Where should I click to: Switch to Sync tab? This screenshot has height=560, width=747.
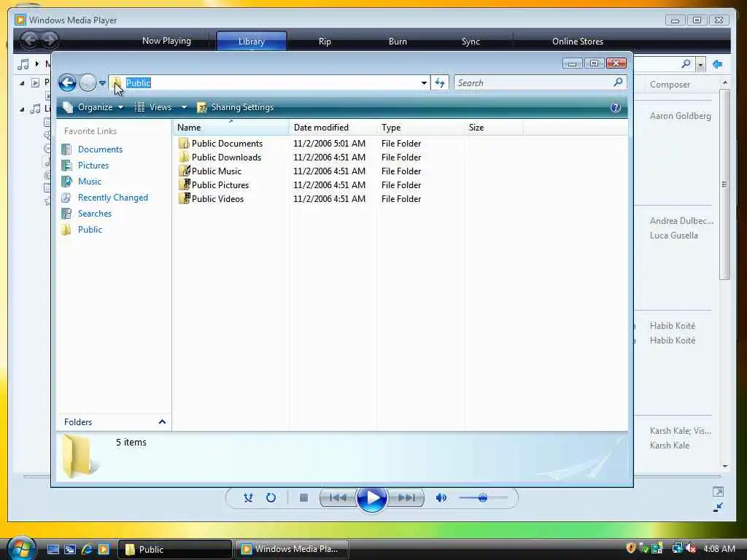(471, 42)
